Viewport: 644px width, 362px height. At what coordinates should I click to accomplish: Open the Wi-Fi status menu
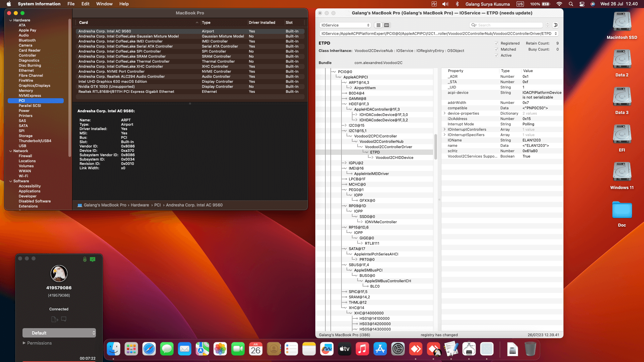559,4
